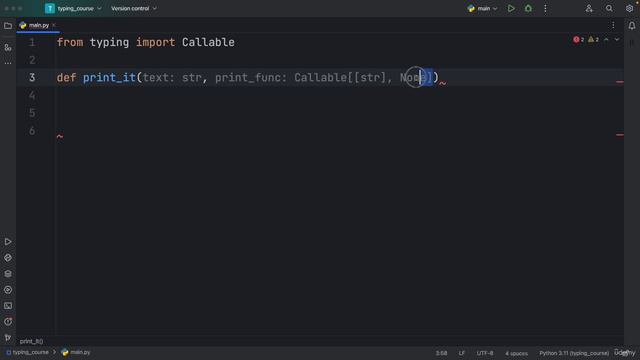Click line number 1 in the gutter
Screen dimensions: 640x360
tap(32, 42)
